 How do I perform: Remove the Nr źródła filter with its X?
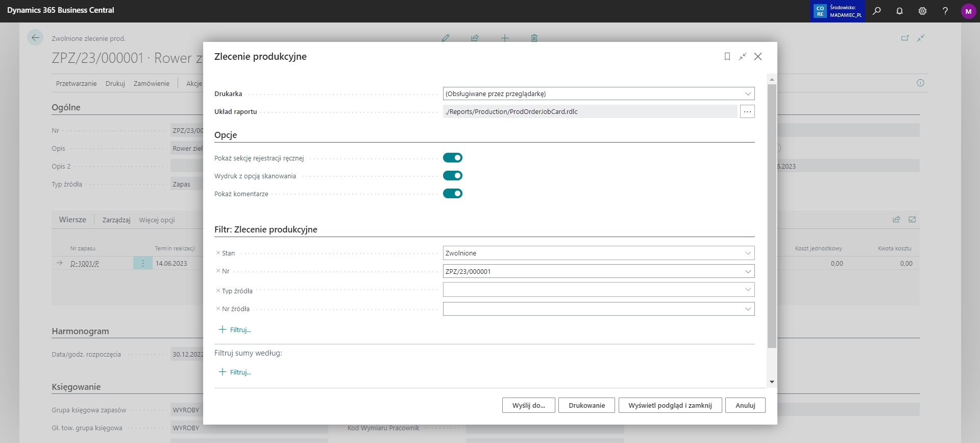point(218,309)
